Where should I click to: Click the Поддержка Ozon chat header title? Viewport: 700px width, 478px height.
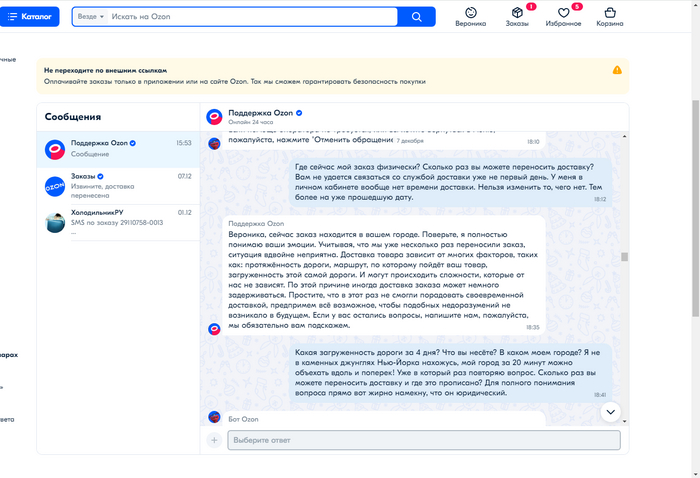(x=261, y=113)
